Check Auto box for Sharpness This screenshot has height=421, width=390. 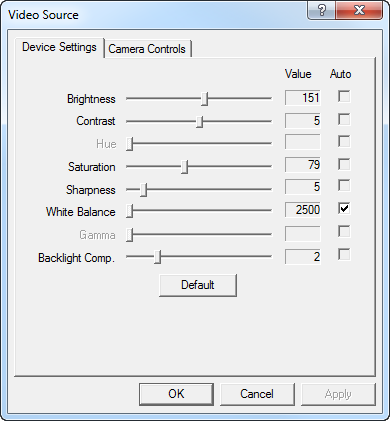(344, 186)
